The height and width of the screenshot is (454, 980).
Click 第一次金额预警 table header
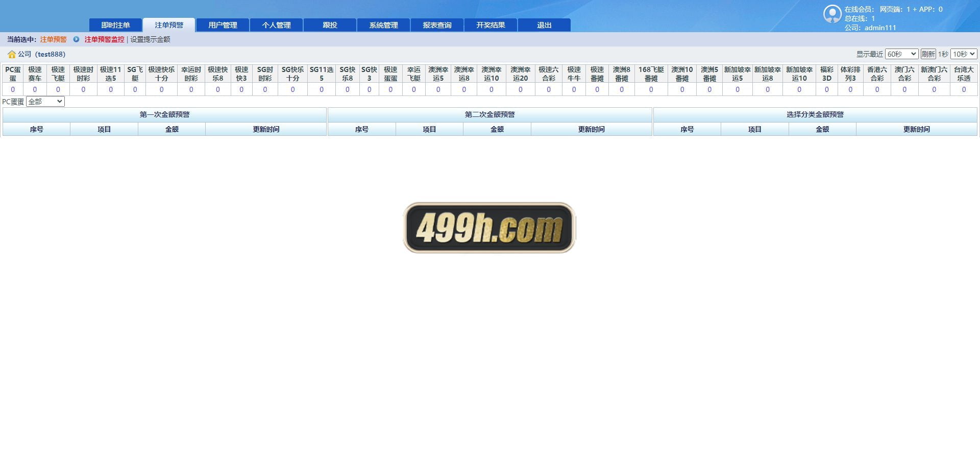(x=164, y=114)
